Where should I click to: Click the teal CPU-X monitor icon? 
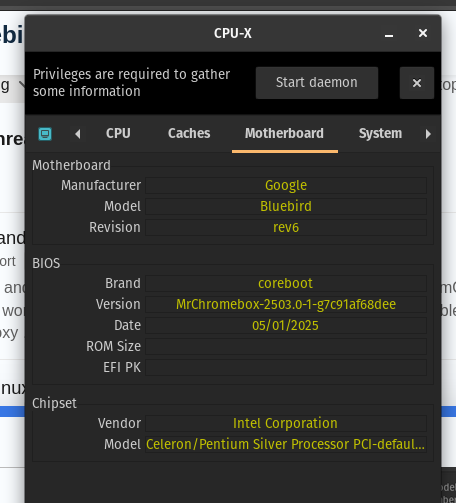point(45,134)
